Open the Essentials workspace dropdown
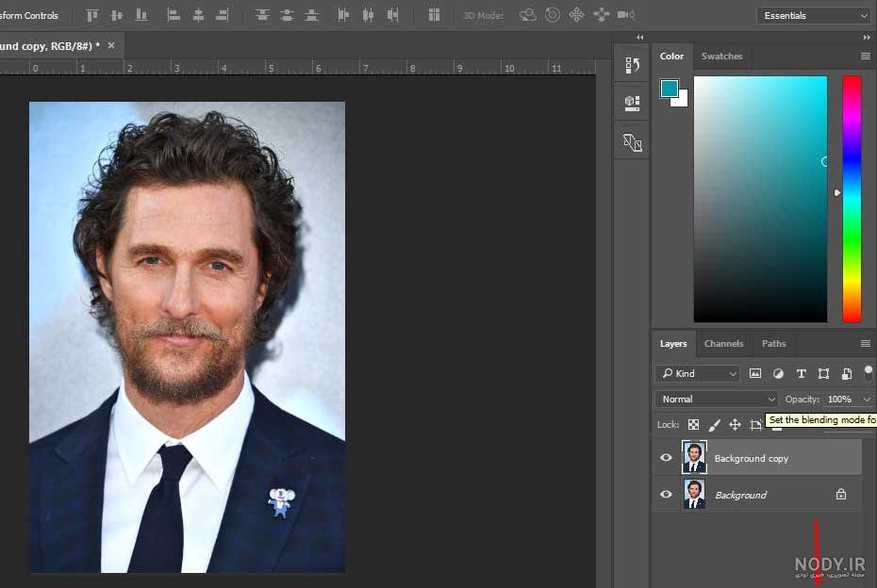877x588 pixels. click(x=814, y=16)
